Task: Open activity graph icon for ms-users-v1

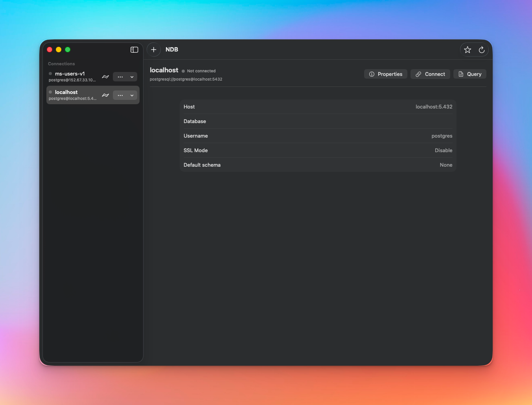Action: (x=105, y=77)
